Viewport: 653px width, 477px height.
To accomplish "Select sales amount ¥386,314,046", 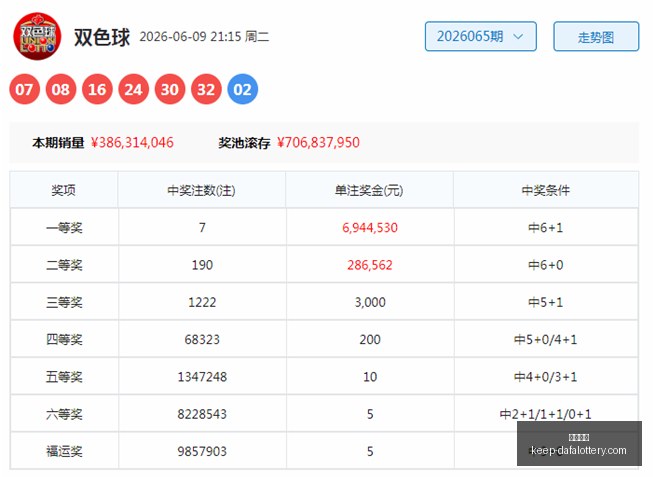I will 132,142.
